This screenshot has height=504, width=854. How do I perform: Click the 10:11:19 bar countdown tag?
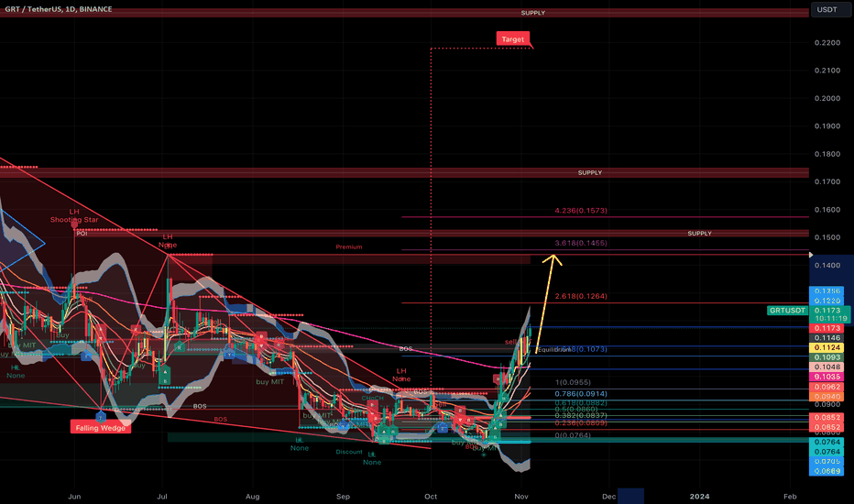pyautogui.click(x=830, y=318)
